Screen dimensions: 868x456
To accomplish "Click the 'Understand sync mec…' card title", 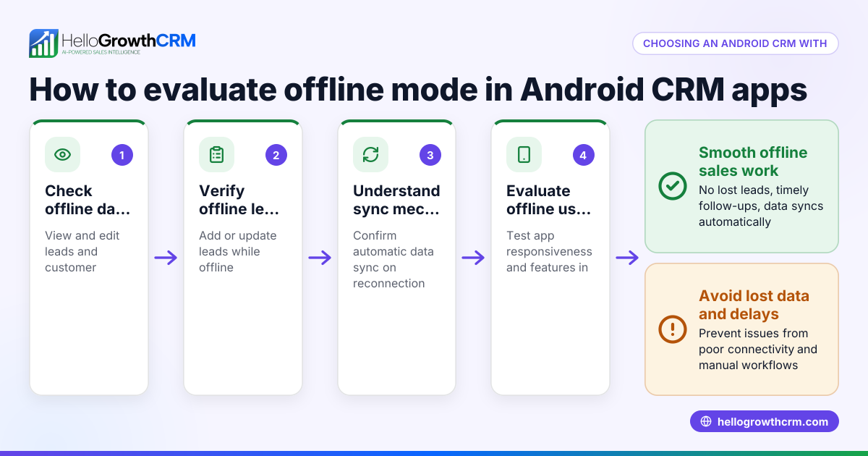I will [x=396, y=200].
